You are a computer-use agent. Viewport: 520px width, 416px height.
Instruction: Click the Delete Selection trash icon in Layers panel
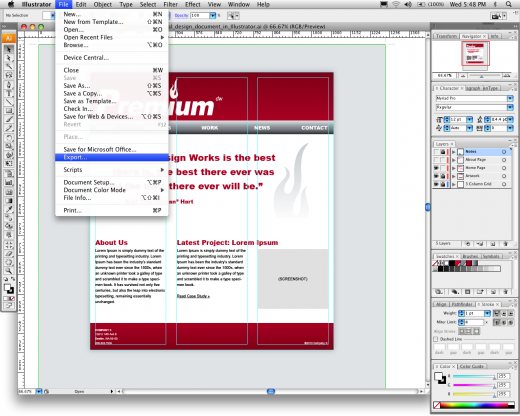505,244
